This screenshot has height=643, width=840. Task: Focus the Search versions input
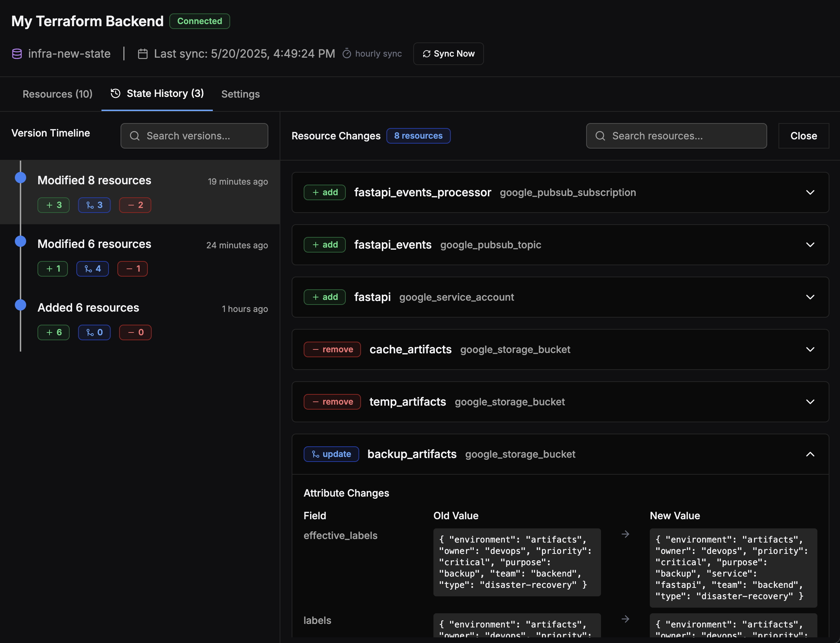(x=194, y=136)
